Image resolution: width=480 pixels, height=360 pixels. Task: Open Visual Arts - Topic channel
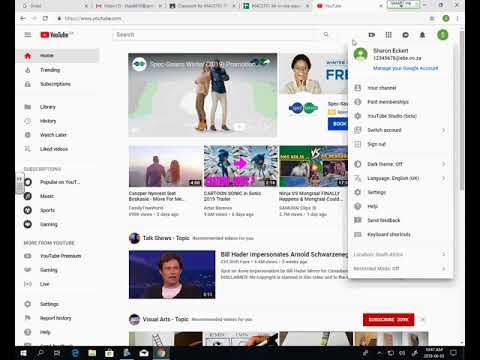[166, 319]
